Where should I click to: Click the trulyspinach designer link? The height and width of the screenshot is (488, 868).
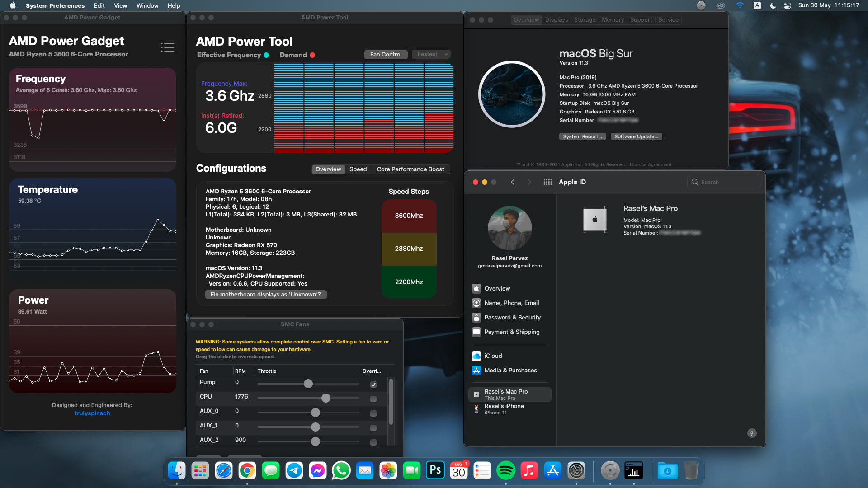(92, 413)
